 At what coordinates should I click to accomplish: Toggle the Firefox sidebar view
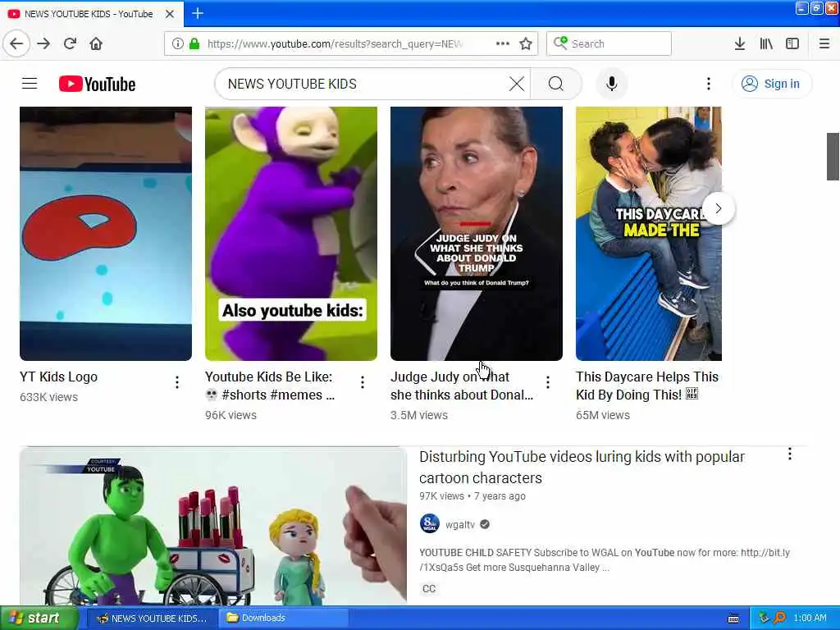792,43
